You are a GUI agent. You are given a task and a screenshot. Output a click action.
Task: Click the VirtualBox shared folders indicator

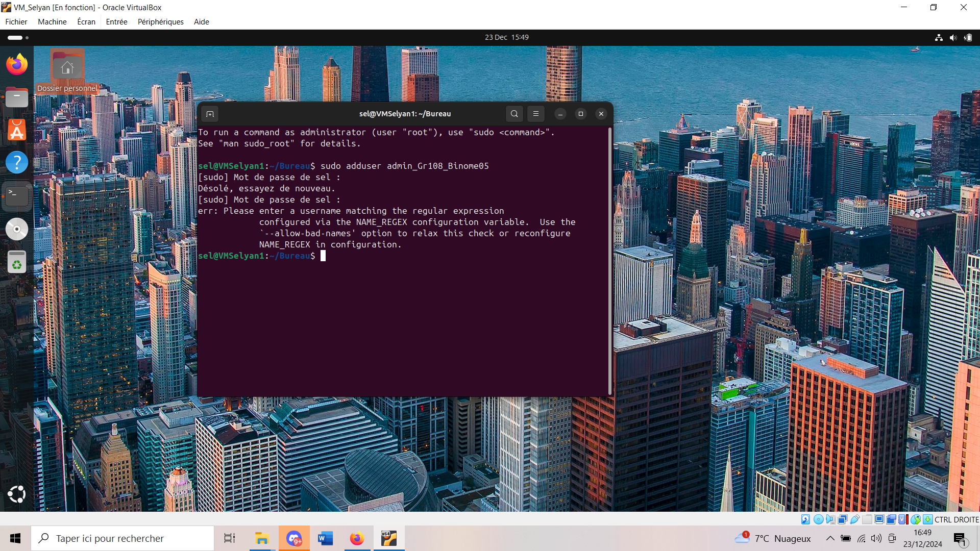(867, 519)
